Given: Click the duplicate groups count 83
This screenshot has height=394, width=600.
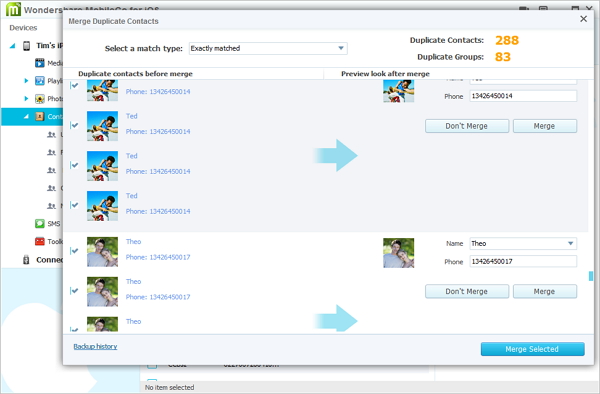Looking at the screenshot, I should (502, 57).
